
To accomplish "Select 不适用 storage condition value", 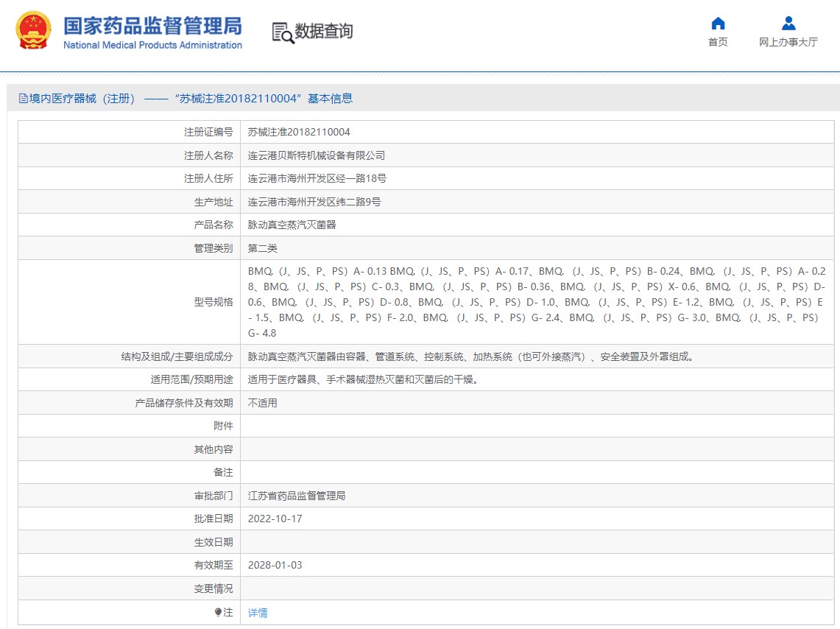I will [x=263, y=403].
